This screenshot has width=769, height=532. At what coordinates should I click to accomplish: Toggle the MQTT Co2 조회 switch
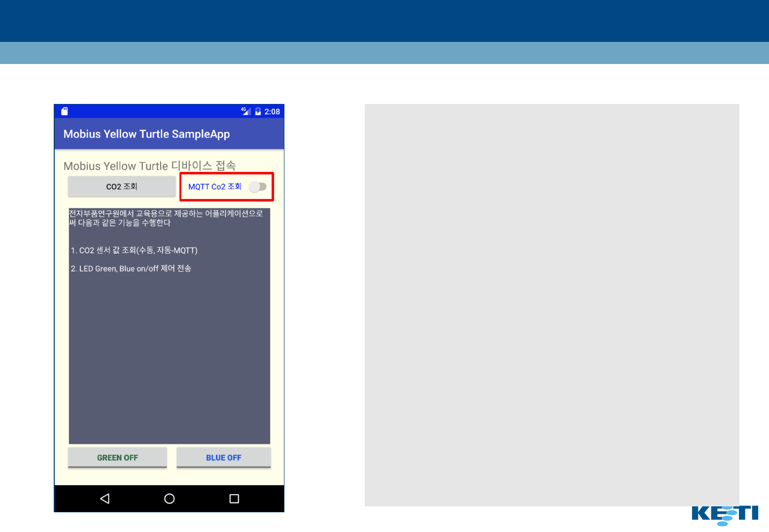[x=258, y=187]
